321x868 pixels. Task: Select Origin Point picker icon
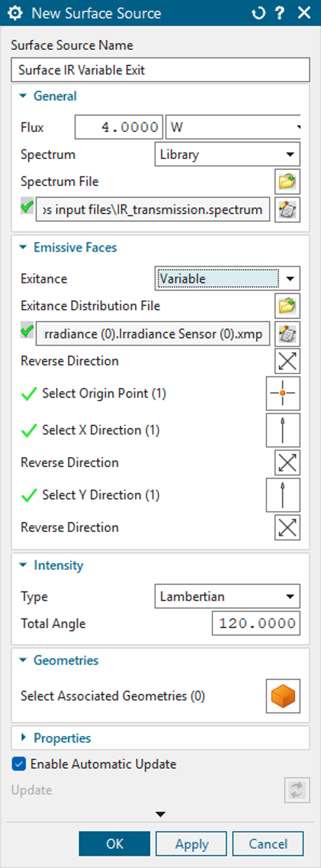(284, 394)
